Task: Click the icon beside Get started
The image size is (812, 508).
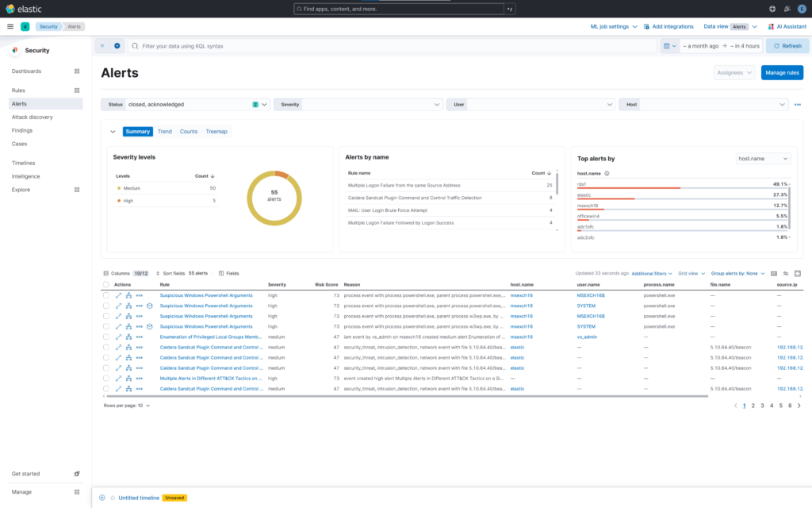Action: coord(77,474)
